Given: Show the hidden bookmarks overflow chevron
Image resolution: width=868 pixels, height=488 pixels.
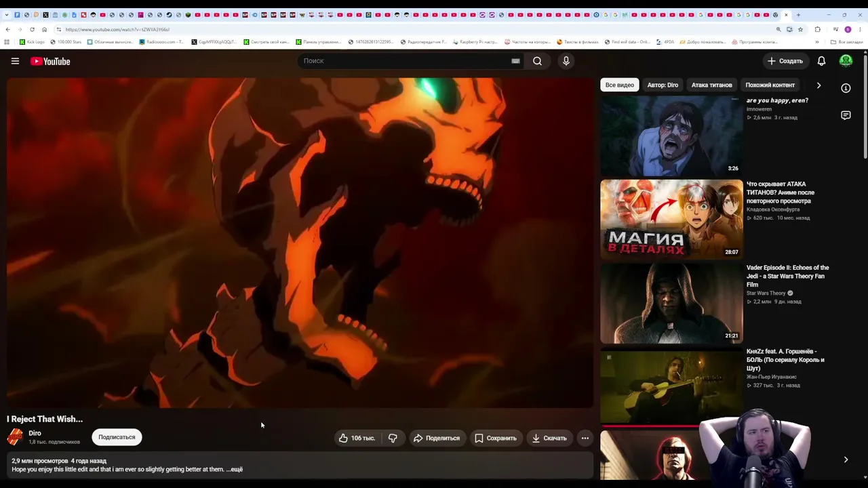Looking at the screenshot, I should click(816, 42).
